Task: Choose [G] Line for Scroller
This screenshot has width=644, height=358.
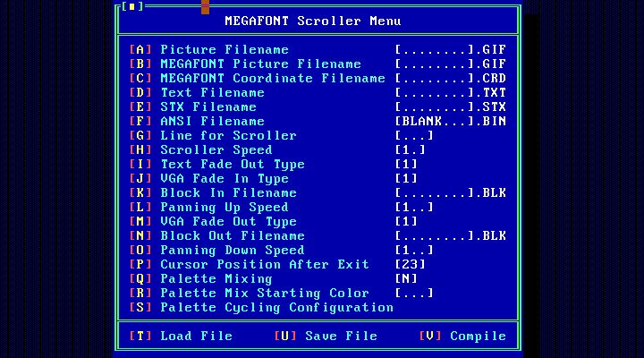Action: (x=213, y=136)
